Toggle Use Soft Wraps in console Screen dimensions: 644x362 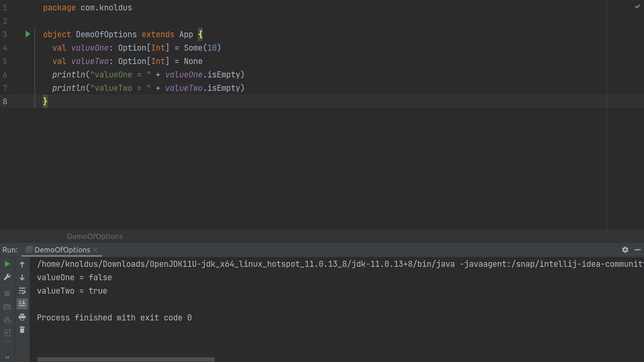(x=22, y=291)
